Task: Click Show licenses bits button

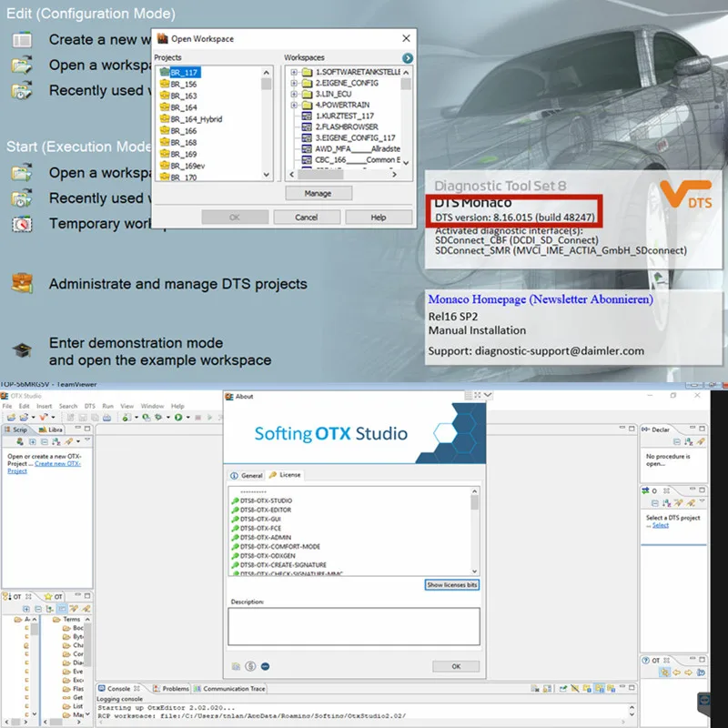Action: 451,584
